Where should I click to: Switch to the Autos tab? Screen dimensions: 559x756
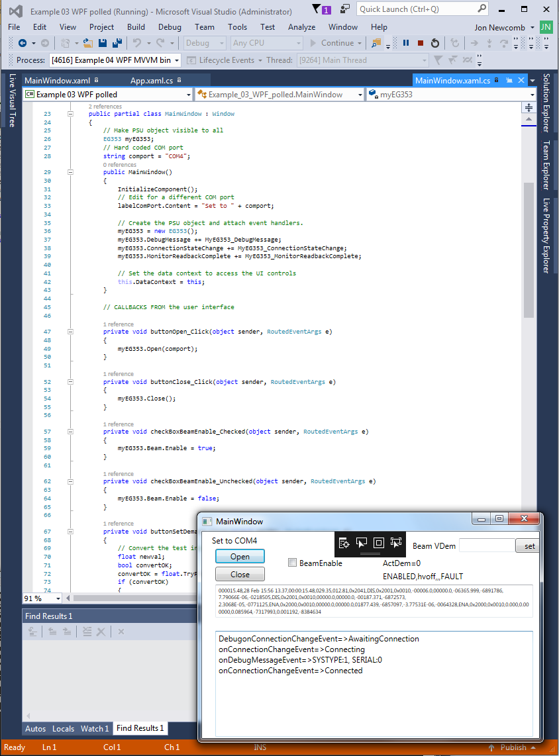[35, 728]
